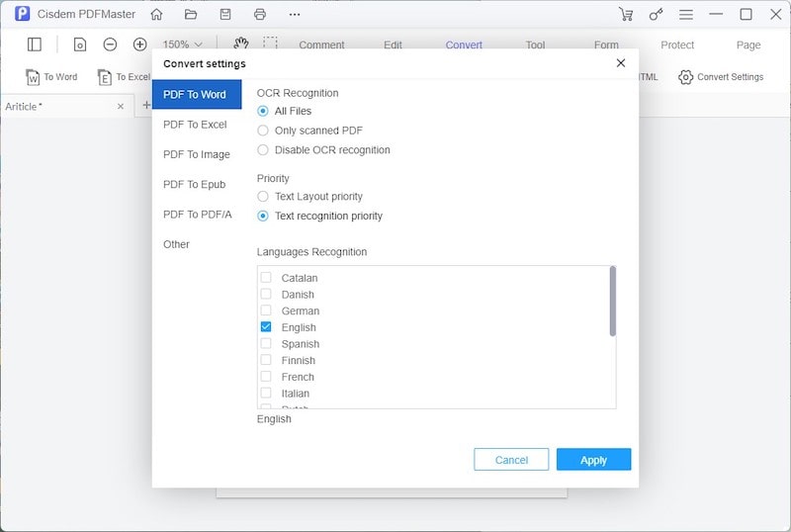Open the Comment ribbon tab
791x532 pixels.
coord(322,44)
